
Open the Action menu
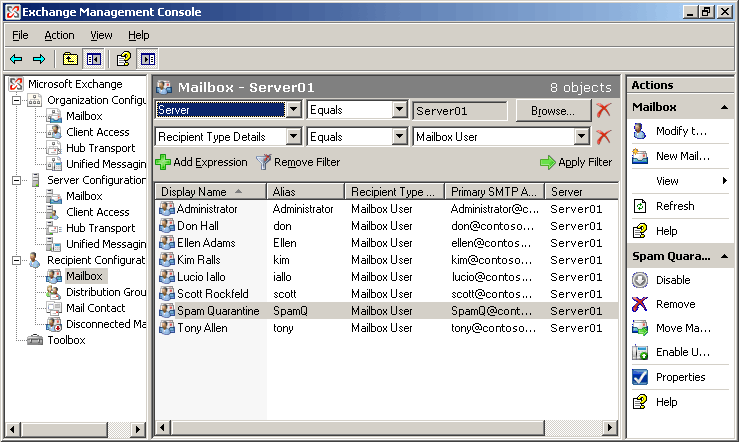point(59,35)
